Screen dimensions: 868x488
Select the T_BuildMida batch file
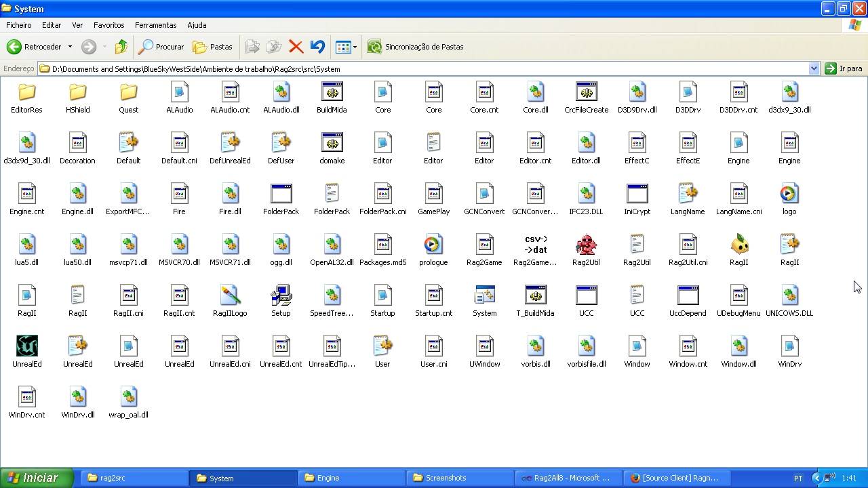pyautogui.click(x=535, y=301)
